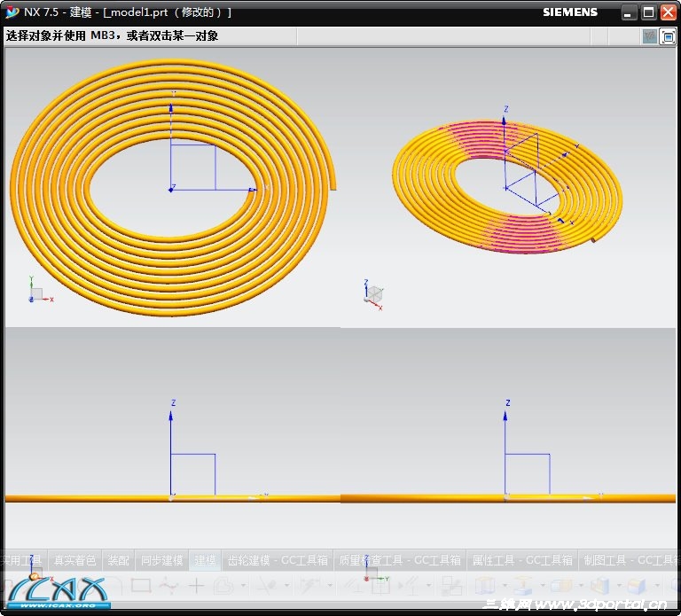681x616 pixels.
Task: Click the box icon right of Extrude
Action: 561,586
